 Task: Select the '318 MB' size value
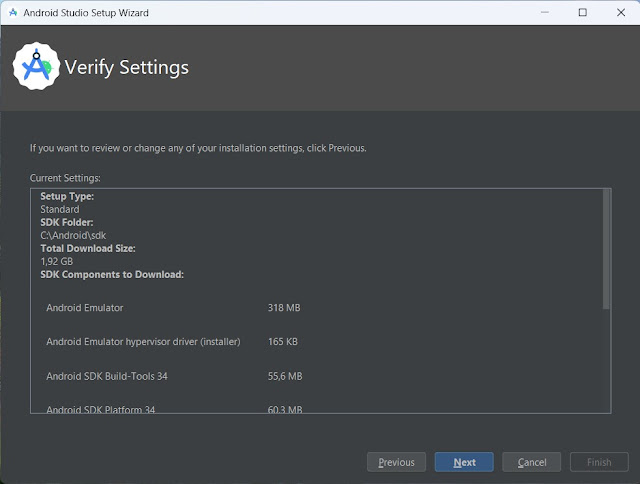[x=284, y=308]
